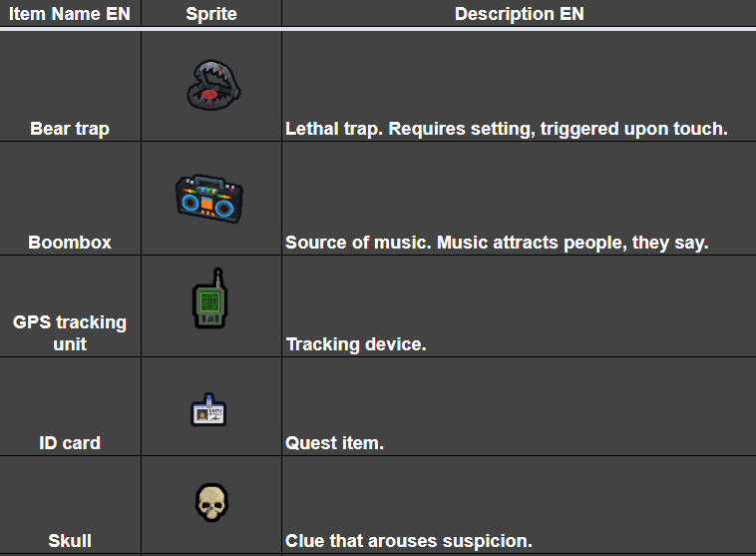
Task: Click the thick divider line below header row
Action: 378,29
